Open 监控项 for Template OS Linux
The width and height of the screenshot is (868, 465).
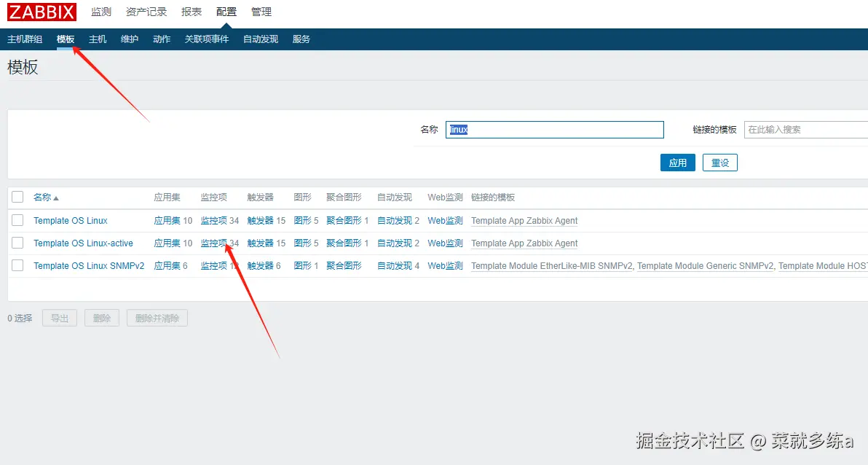tap(213, 221)
